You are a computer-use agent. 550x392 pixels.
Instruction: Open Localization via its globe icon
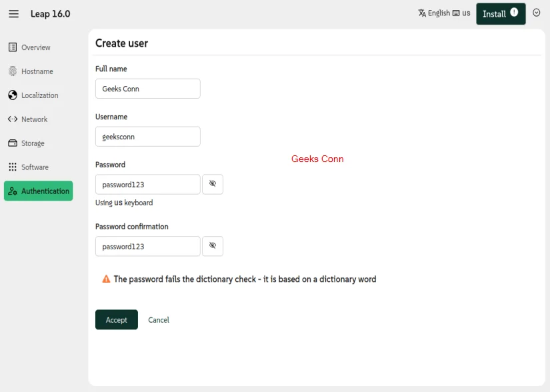point(12,95)
